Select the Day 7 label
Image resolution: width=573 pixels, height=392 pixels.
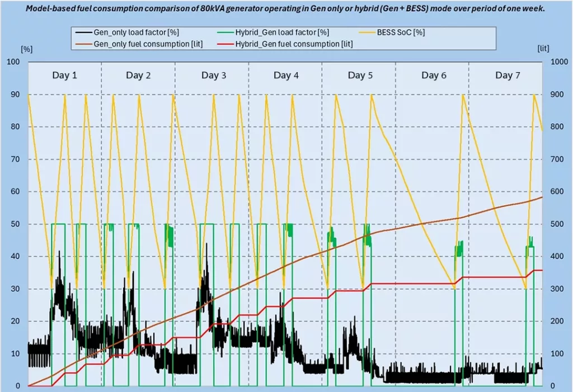508,75
